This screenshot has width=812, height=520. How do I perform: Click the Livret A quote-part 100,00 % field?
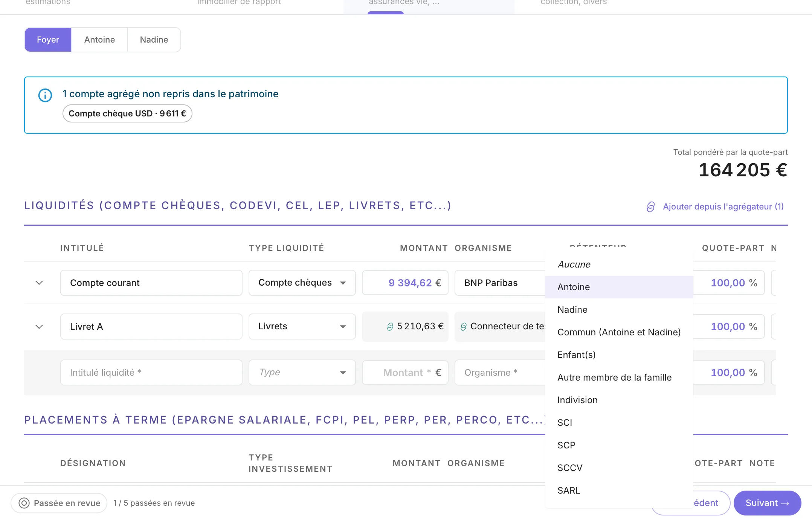(729, 326)
